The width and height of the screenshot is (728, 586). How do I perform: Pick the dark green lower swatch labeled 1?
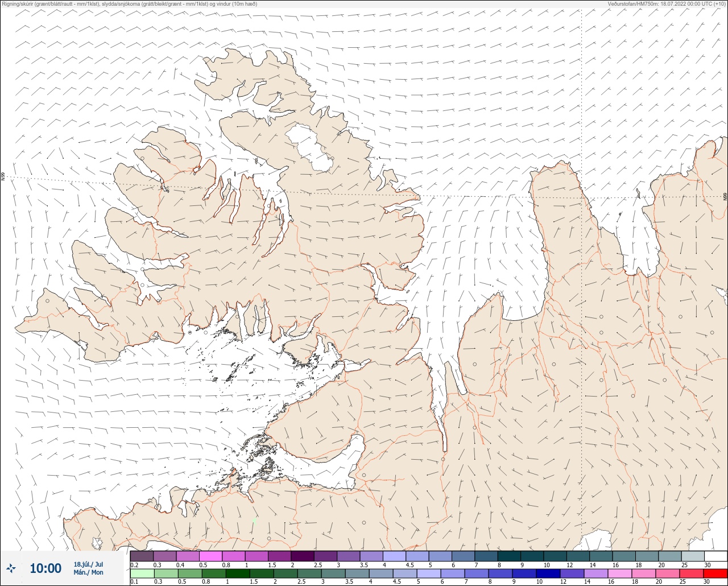pyautogui.click(x=238, y=573)
